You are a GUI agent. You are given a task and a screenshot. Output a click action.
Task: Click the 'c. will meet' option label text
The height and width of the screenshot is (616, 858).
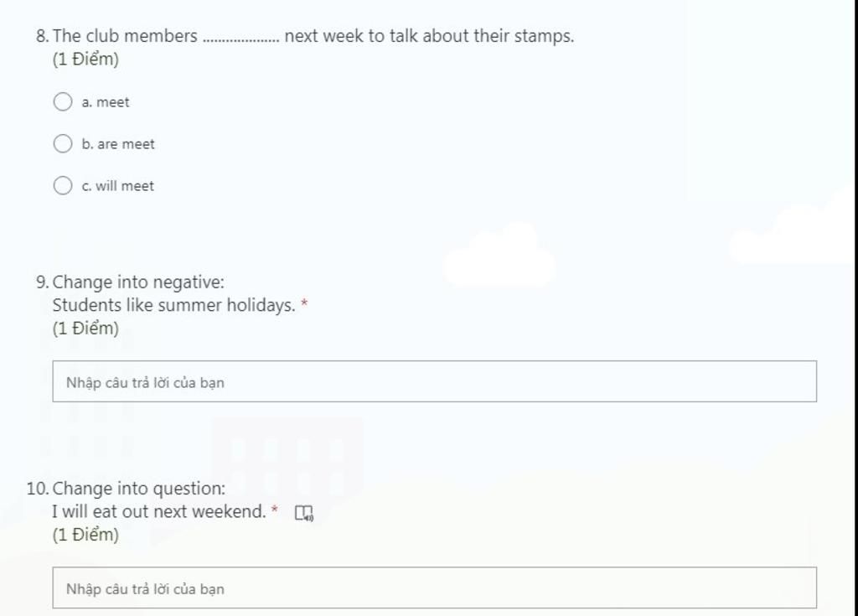pos(117,185)
